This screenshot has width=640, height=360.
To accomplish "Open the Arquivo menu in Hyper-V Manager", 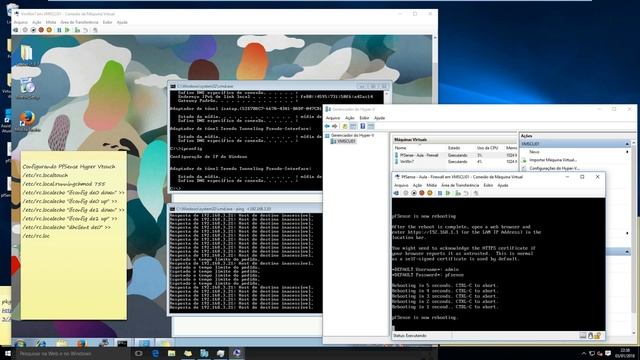I will (333, 118).
